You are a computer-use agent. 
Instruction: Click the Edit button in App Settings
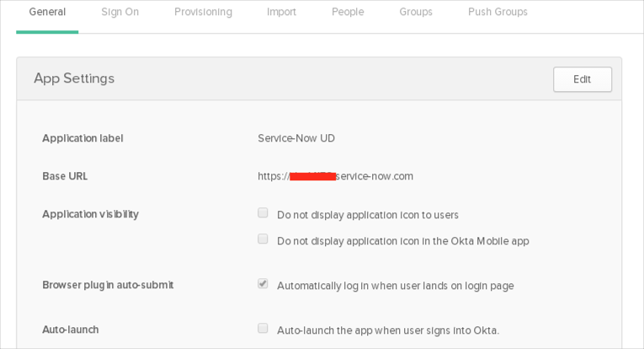(x=582, y=79)
